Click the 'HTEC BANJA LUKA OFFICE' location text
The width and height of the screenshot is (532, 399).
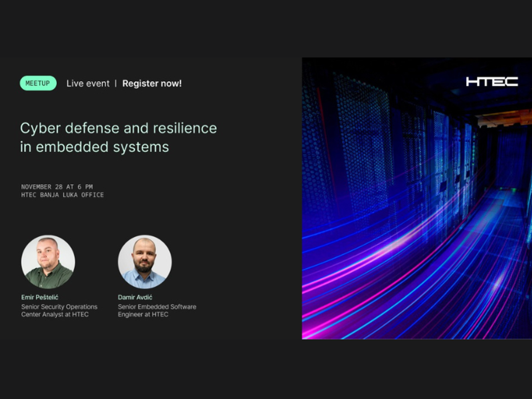[x=63, y=195]
